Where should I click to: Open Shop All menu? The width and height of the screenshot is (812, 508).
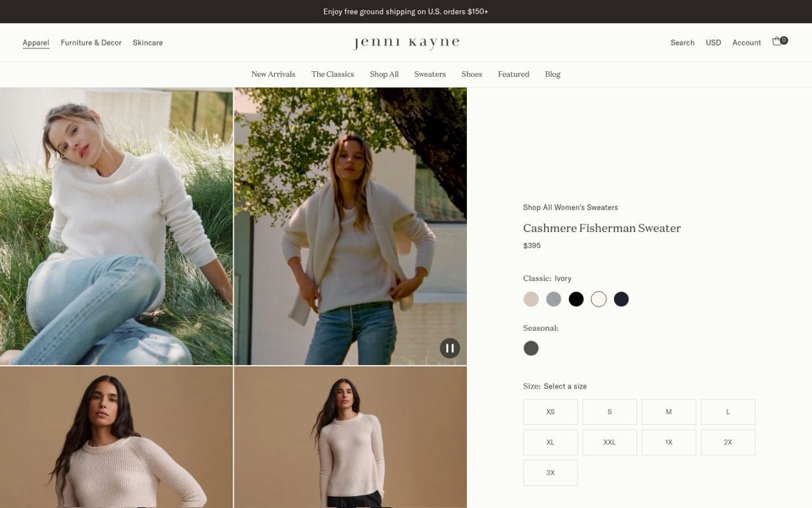(384, 75)
